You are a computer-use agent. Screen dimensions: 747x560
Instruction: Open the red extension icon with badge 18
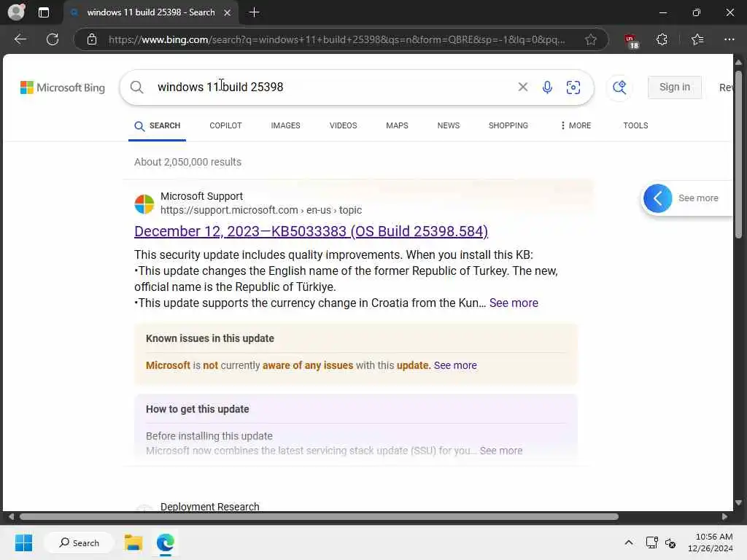tap(631, 41)
